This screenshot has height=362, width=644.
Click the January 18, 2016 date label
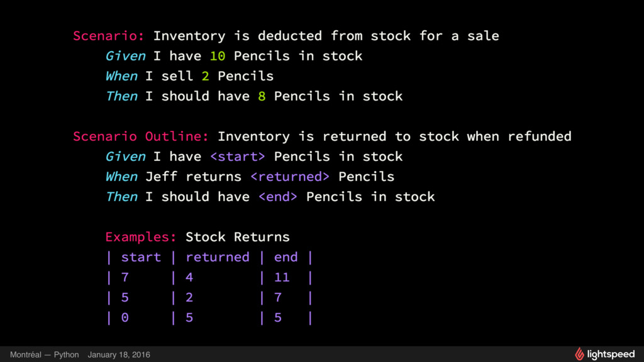pyautogui.click(x=119, y=354)
